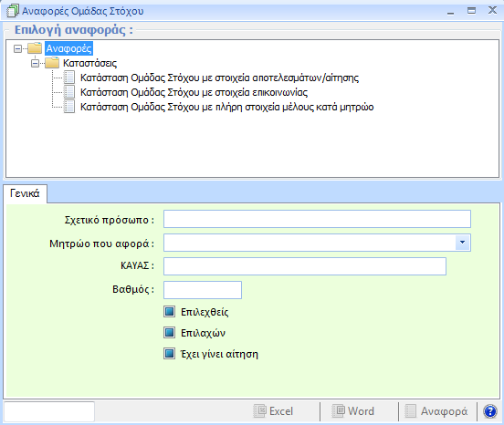The image size is (504, 425).
Task: Click the document icon for στοιχεία επικοινωνίας report
Action: coord(69,92)
